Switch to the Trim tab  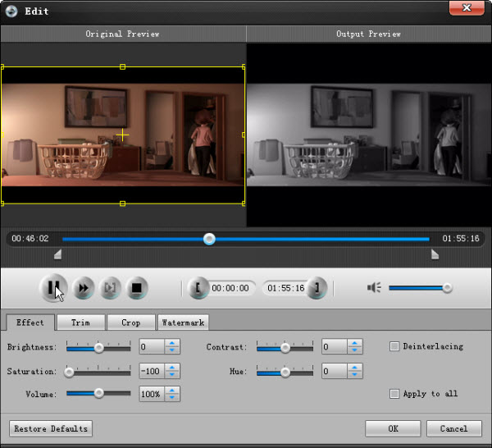[80, 322]
